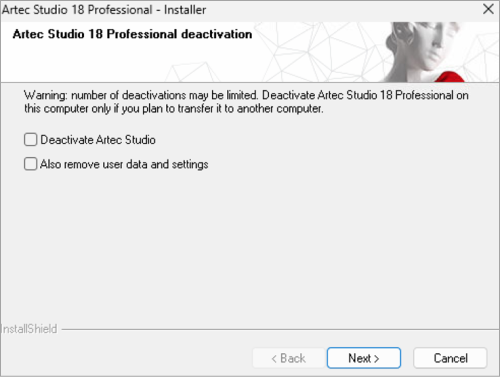Cancel the installer dialog
The width and height of the screenshot is (500, 377).
coord(450,358)
